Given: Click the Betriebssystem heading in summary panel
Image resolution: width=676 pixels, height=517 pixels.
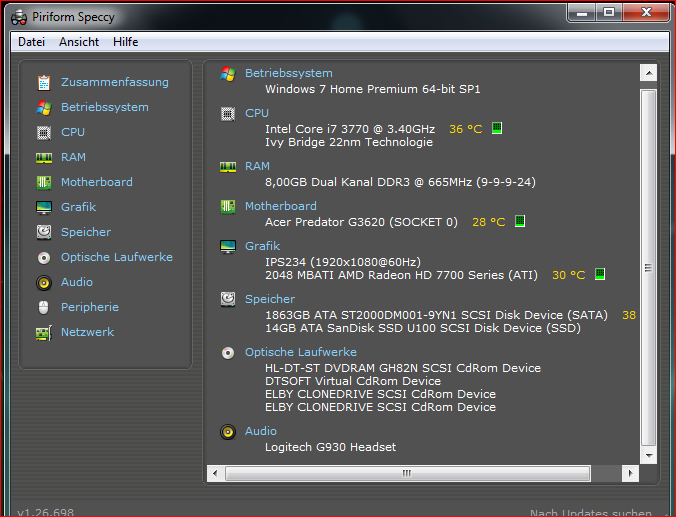Looking at the screenshot, I should coord(288,73).
